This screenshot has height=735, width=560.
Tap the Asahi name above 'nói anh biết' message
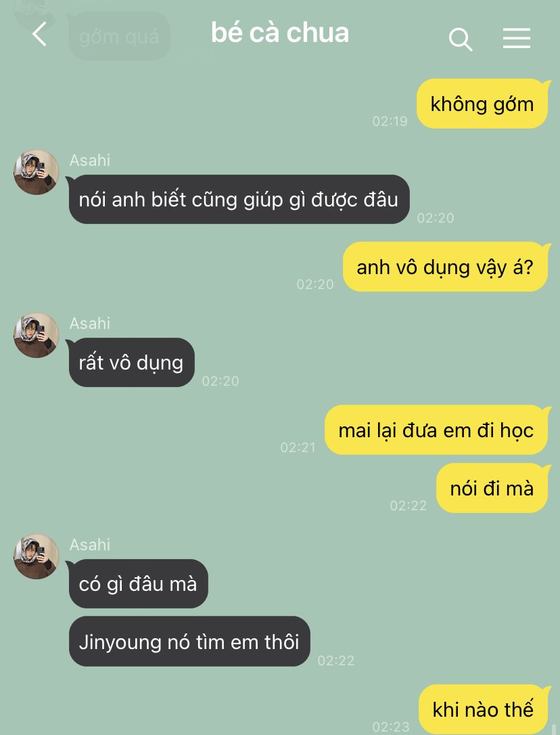point(90,160)
